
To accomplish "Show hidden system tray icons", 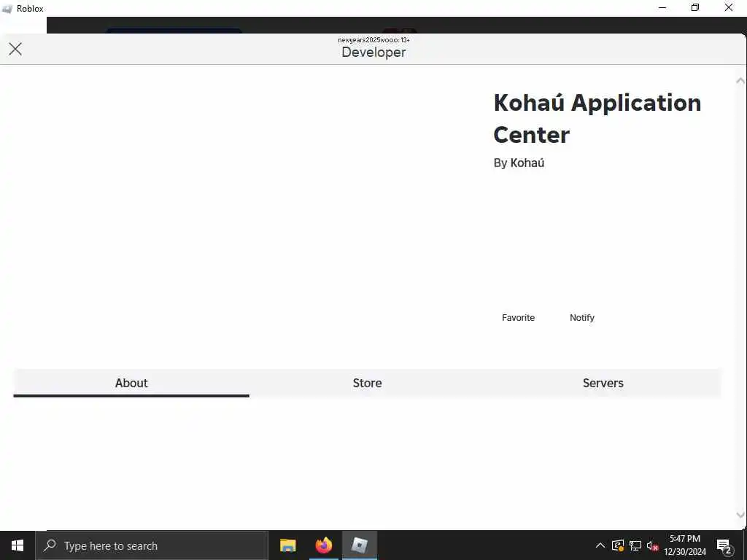I will 600,545.
